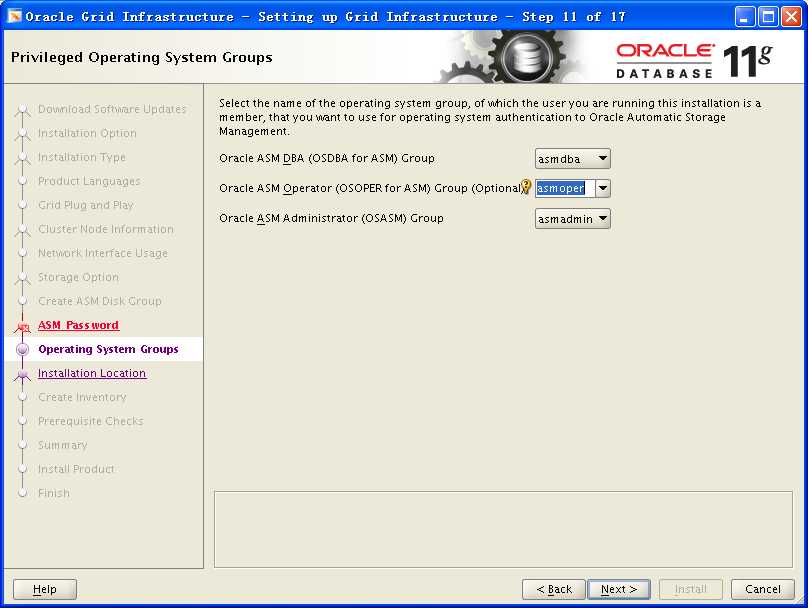
Task: Click the Grid Plug and Play step
Action: (86, 205)
